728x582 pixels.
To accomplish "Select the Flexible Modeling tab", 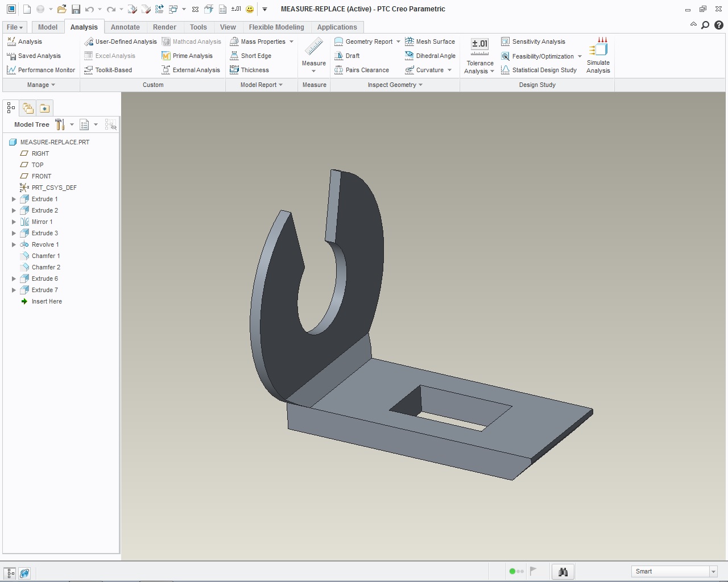I will [276, 27].
